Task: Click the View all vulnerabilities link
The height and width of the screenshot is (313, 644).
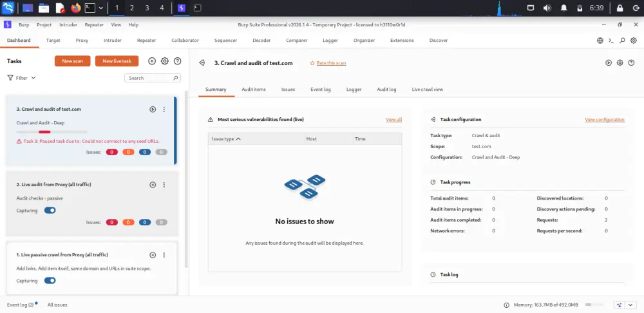Action: [393, 120]
